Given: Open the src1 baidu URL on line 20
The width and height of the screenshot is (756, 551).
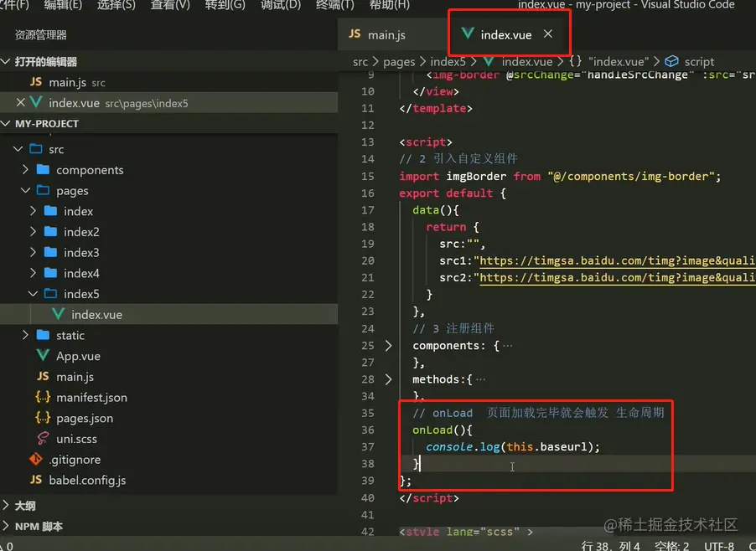Looking at the screenshot, I should click(617, 260).
